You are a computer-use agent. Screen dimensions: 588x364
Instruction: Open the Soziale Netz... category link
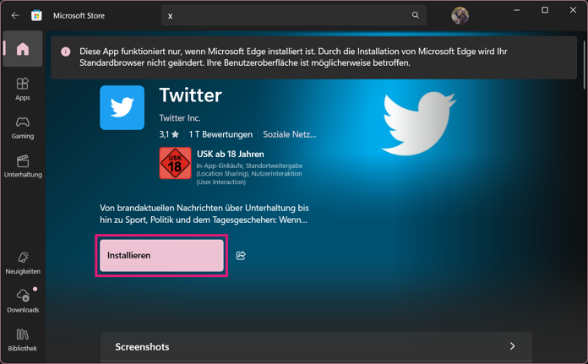pyautogui.click(x=290, y=134)
